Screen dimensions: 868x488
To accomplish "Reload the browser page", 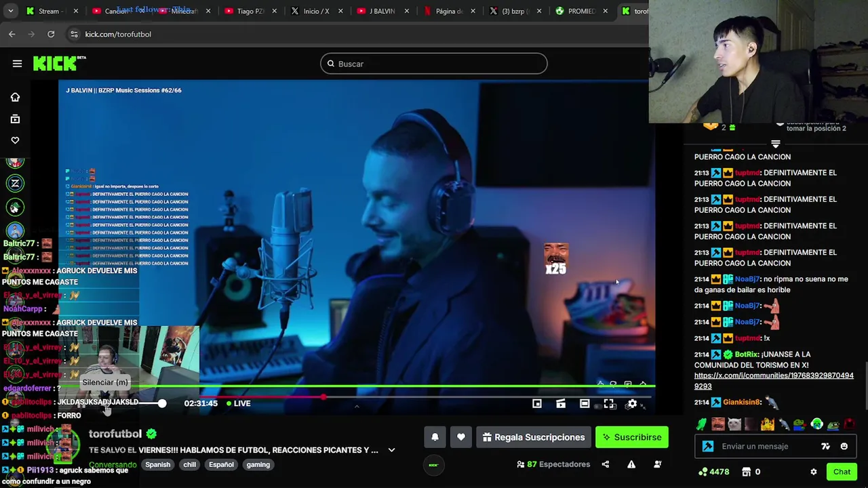I will point(51,34).
